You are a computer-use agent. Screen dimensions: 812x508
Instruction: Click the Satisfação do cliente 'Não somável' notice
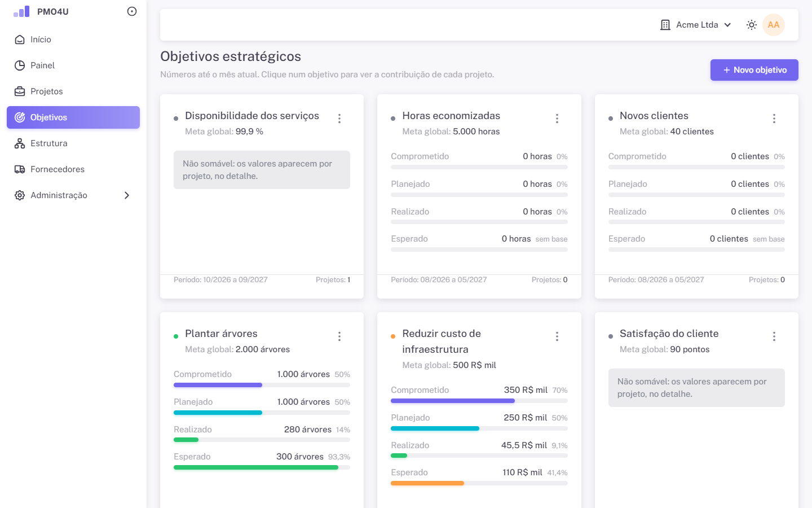pos(696,388)
